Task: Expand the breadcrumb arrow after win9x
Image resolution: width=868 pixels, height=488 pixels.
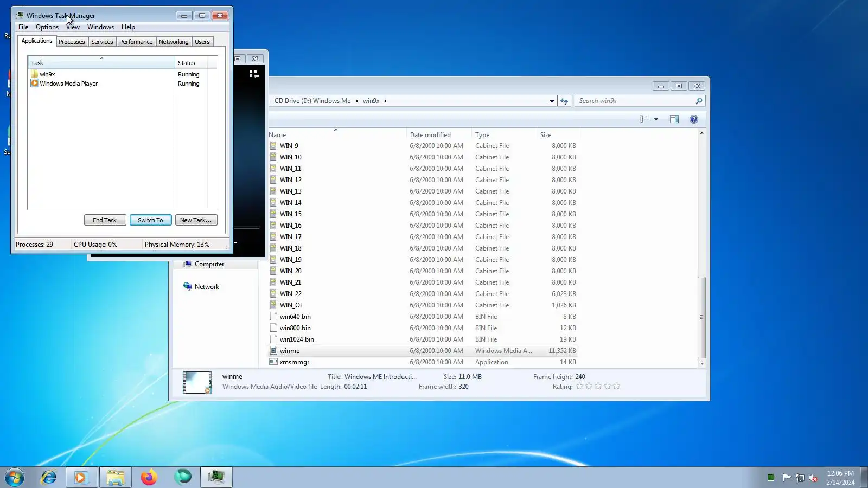Action: click(386, 101)
